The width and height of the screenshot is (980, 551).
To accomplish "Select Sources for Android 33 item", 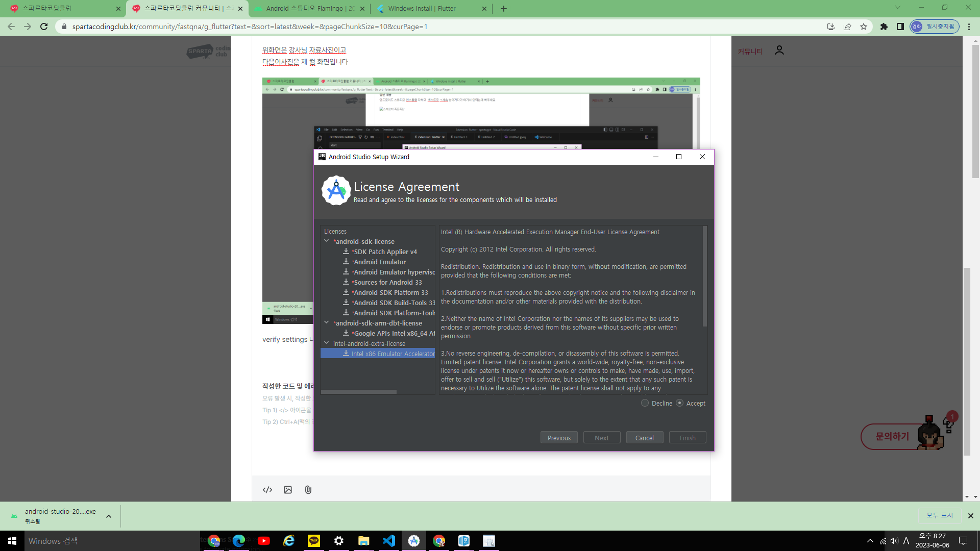I will (x=388, y=282).
